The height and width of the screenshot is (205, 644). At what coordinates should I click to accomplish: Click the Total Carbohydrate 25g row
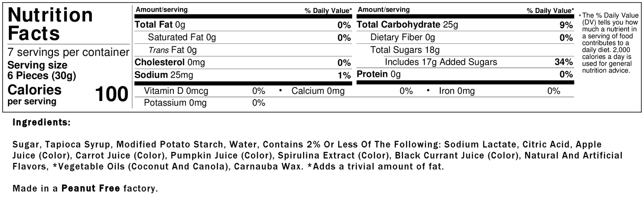coord(407,25)
